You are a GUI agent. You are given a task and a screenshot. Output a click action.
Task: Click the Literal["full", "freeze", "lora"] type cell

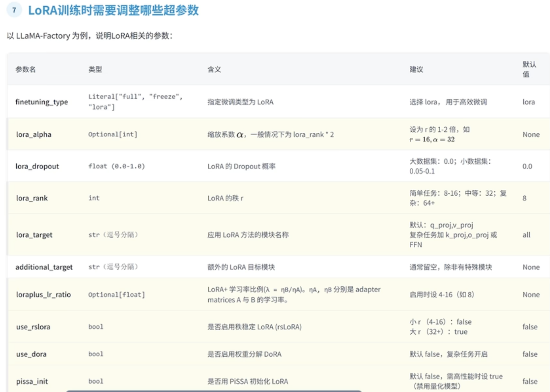tap(135, 102)
